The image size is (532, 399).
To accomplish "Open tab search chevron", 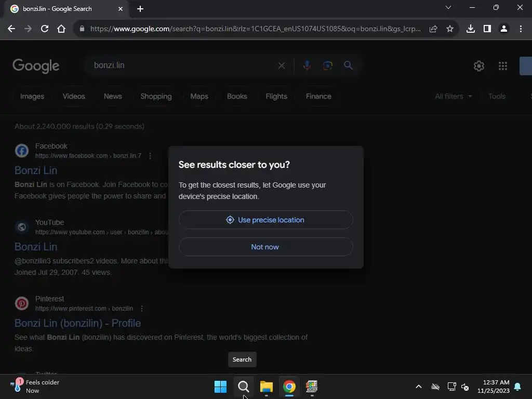I will point(448,7).
